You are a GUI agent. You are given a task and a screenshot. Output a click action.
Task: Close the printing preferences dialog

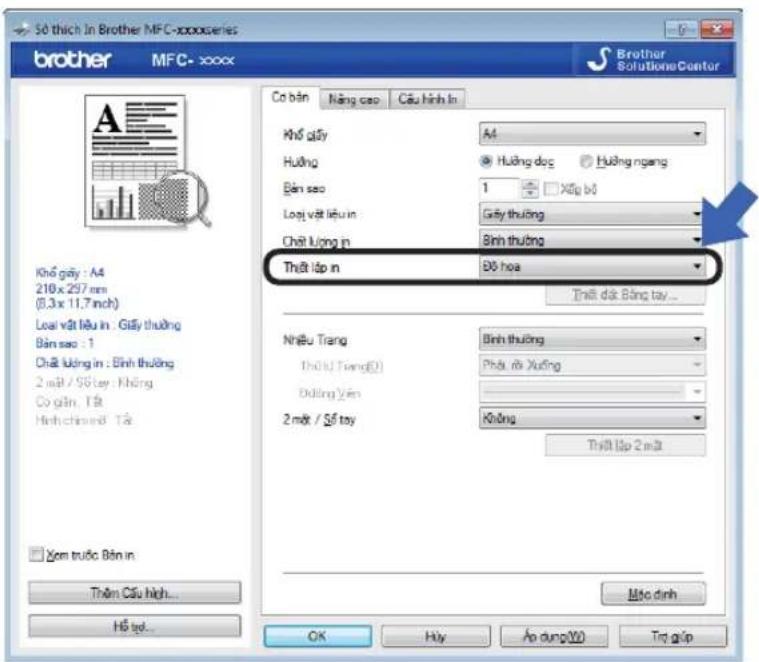click(717, 30)
